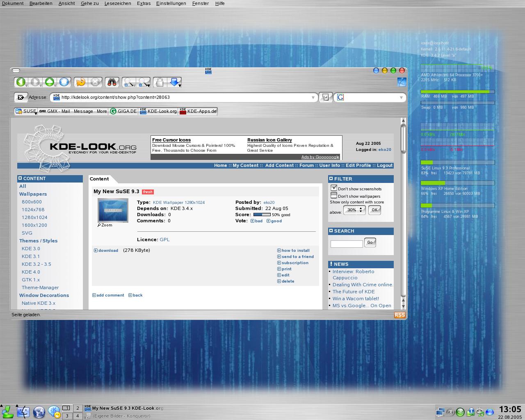Launch the globe web browser panel icon
Image resolution: width=525 pixels, height=420 pixels.
coord(39,411)
